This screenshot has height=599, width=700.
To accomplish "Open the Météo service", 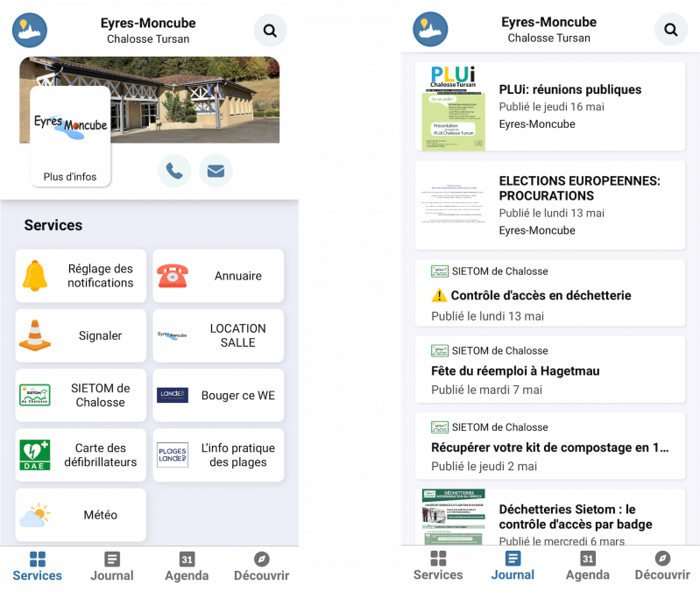I will point(81,515).
